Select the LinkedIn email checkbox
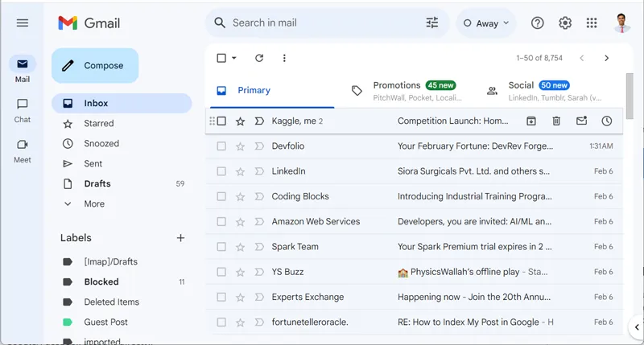The image size is (644, 345). (x=221, y=171)
